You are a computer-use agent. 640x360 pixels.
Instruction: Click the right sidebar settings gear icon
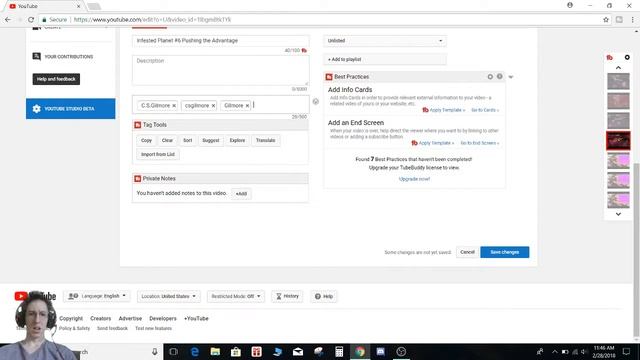click(627, 58)
